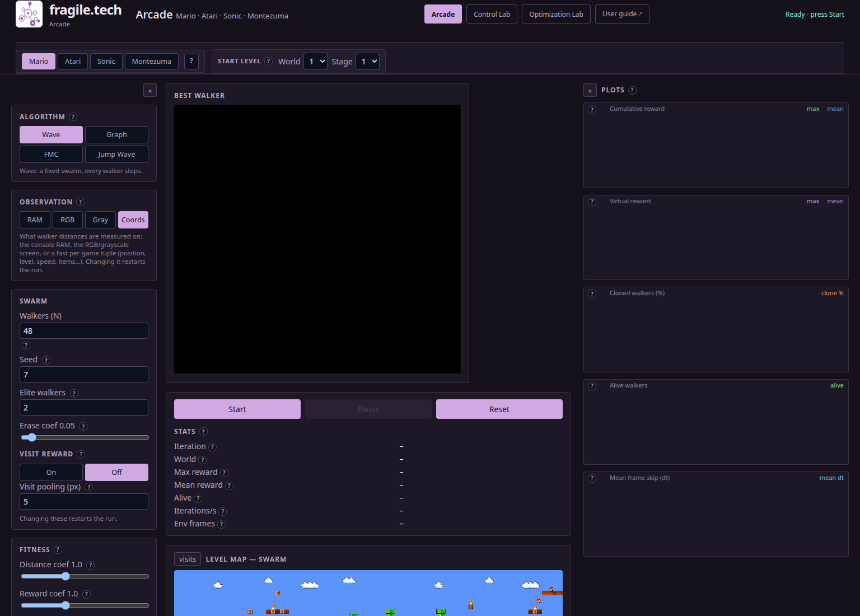The width and height of the screenshot is (860, 616).
Task: Click the Reset button
Action: point(499,409)
